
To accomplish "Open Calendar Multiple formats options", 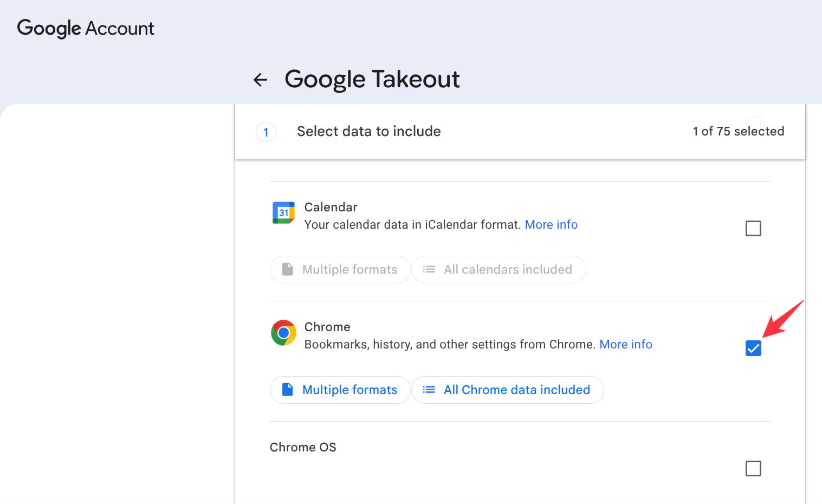I will [x=340, y=269].
